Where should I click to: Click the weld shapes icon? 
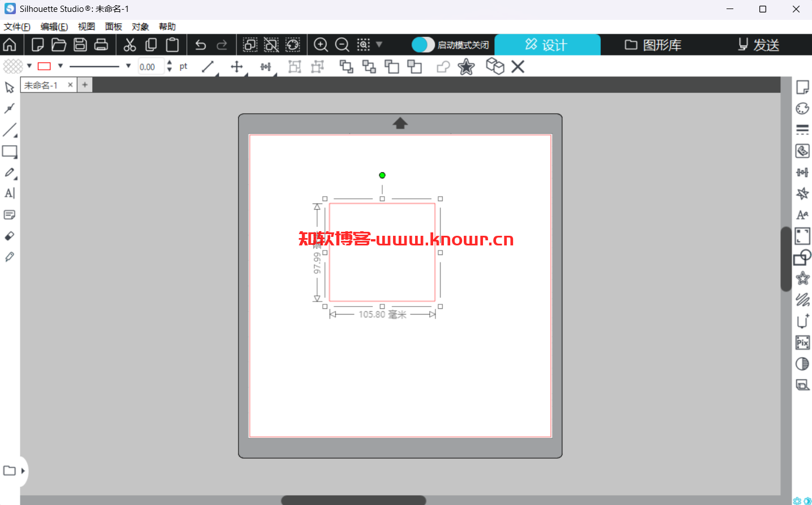(x=443, y=67)
